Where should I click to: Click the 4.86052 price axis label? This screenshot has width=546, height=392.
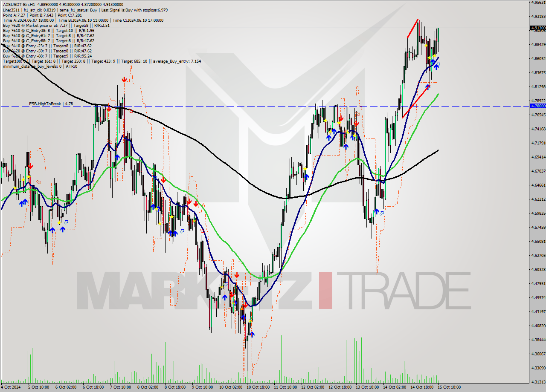click(x=538, y=58)
